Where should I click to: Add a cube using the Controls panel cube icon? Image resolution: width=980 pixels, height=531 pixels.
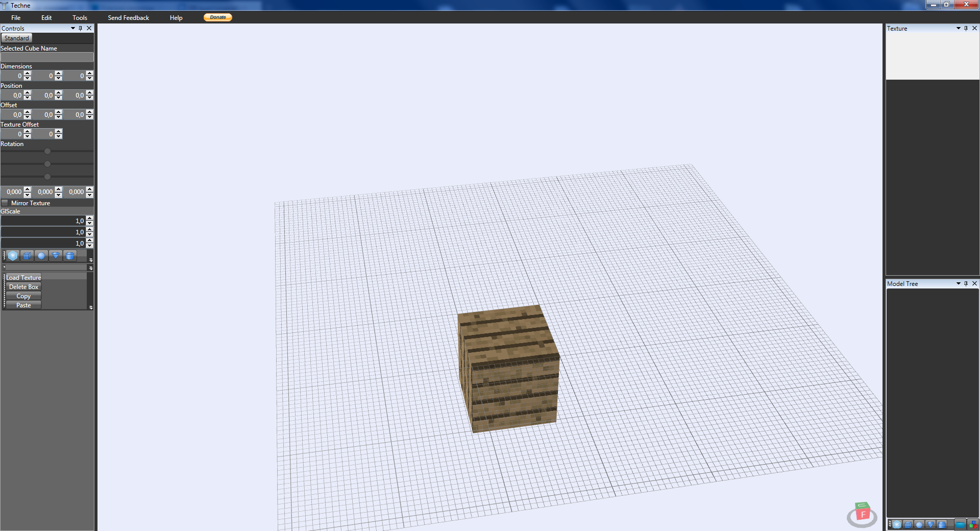pyautogui.click(x=27, y=256)
